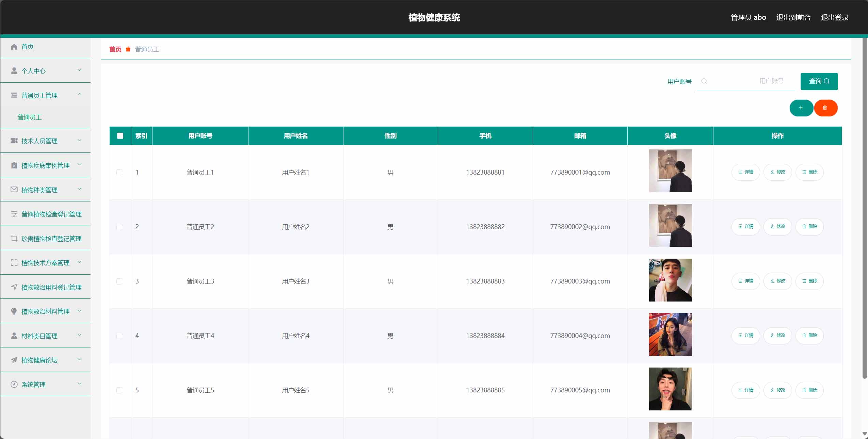Click the paper plane icon beside 植物健康论坛
Screen dimensions: 868x439
click(14, 360)
